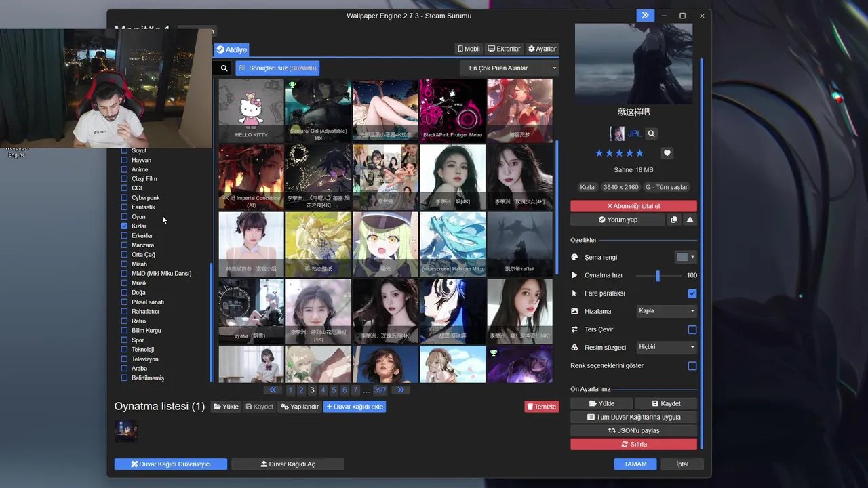The height and width of the screenshot is (488, 868).
Task: Click the Yorum yap comment button
Action: (x=618, y=220)
